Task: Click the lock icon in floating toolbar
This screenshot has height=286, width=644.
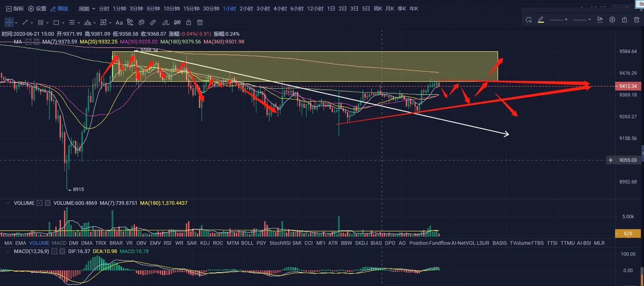Action: [x=624, y=20]
